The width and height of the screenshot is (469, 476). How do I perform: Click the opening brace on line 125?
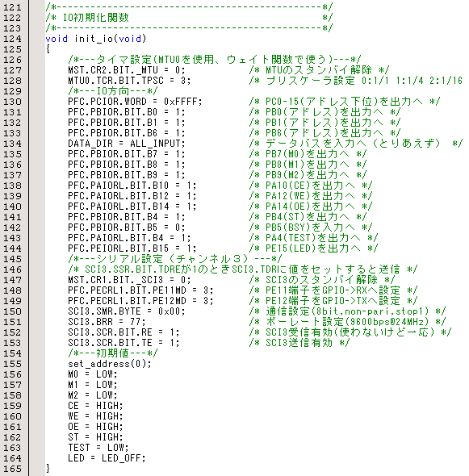pyautogui.click(x=48, y=49)
